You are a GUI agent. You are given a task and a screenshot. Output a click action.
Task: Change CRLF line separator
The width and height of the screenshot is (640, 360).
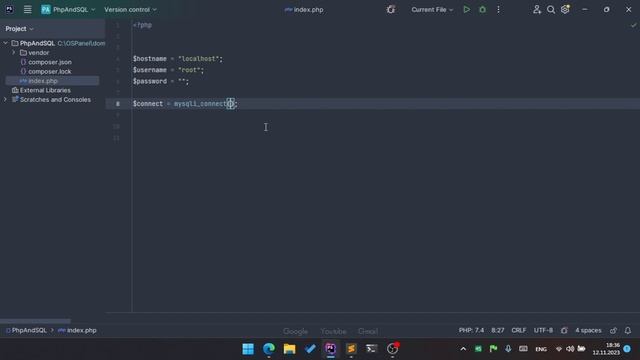pyautogui.click(x=519, y=330)
